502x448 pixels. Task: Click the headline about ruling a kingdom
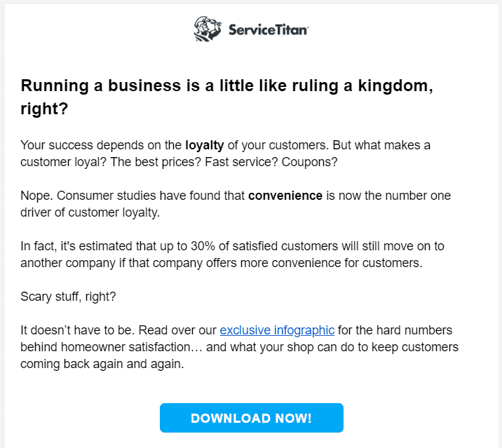(x=226, y=97)
